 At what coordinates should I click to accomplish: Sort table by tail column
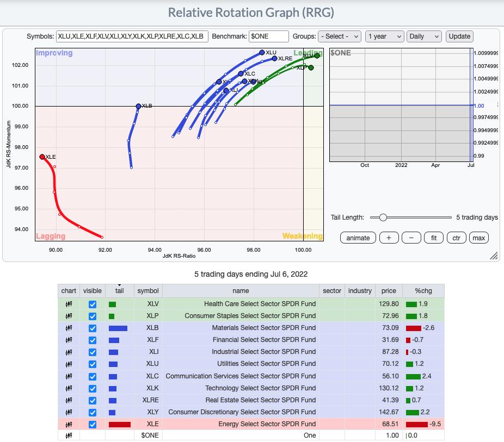119,291
